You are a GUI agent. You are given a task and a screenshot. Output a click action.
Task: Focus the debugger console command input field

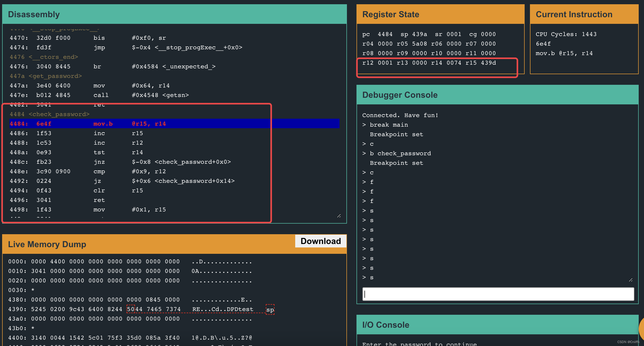click(498, 294)
